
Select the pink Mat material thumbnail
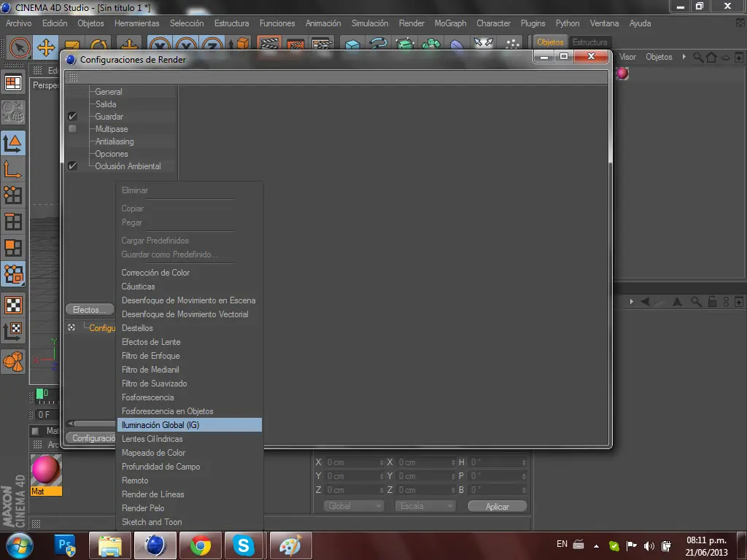(46, 470)
